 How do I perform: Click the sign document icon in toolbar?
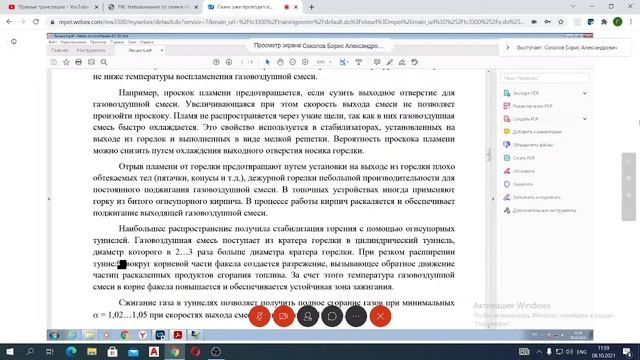(402, 62)
